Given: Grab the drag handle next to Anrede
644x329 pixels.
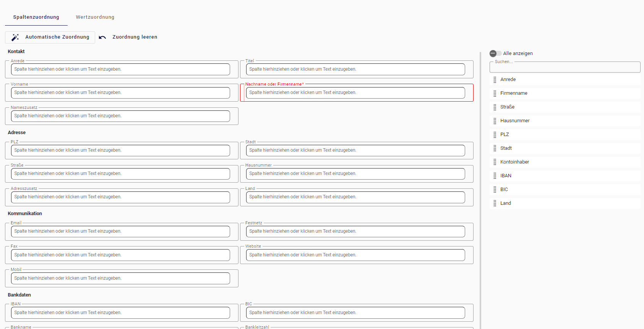Looking at the screenshot, I should click(x=495, y=79).
